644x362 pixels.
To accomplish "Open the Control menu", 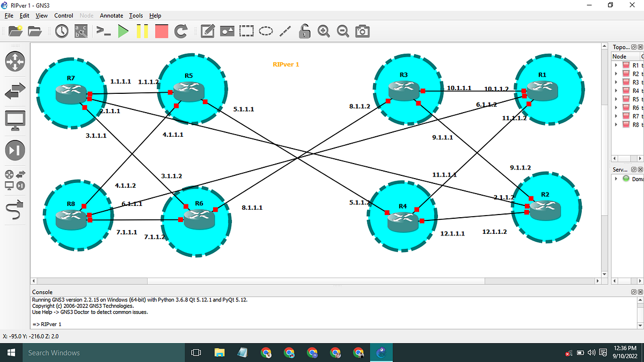I will click(63, 16).
